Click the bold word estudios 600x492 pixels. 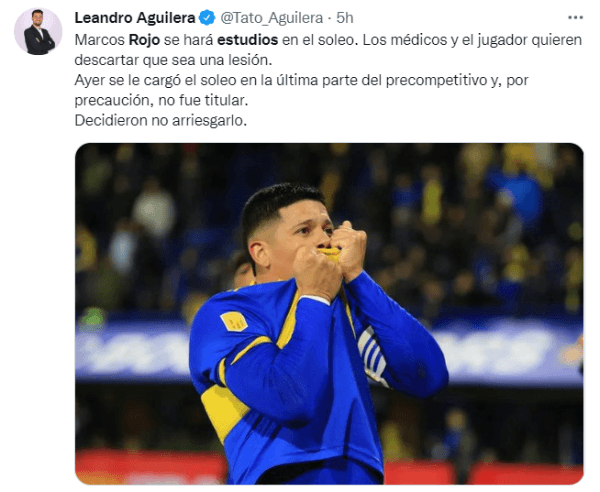click(248, 40)
